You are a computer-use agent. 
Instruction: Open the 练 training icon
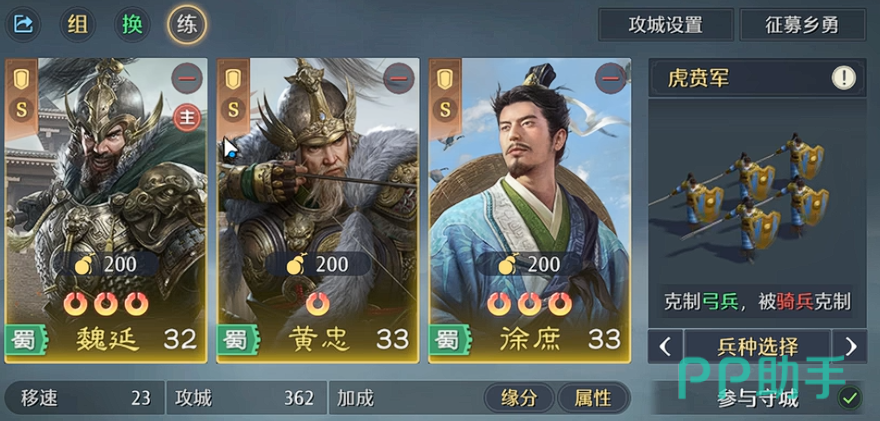(186, 25)
